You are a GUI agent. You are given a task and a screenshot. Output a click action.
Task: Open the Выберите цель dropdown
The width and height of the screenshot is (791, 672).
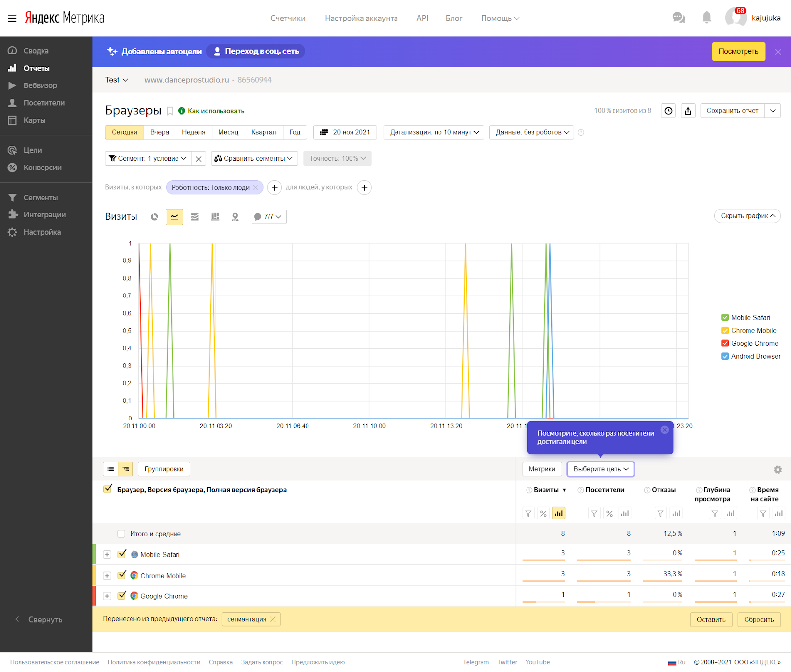pos(601,469)
